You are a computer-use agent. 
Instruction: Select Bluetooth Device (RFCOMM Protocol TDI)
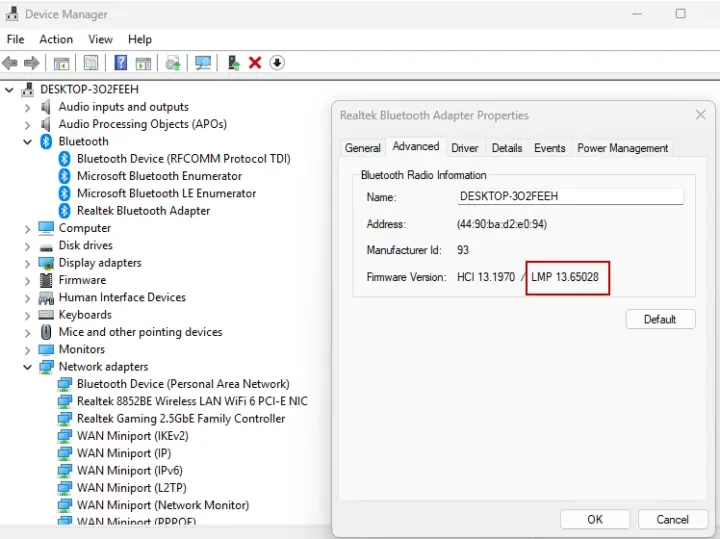(184, 159)
